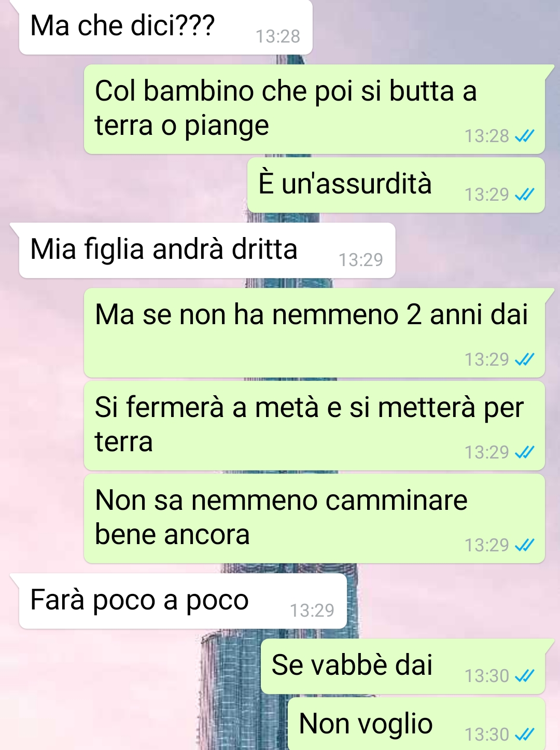
Task: Click blue ticks on "Non sa nemmeno camminare"
Action: tap(524, 545)
